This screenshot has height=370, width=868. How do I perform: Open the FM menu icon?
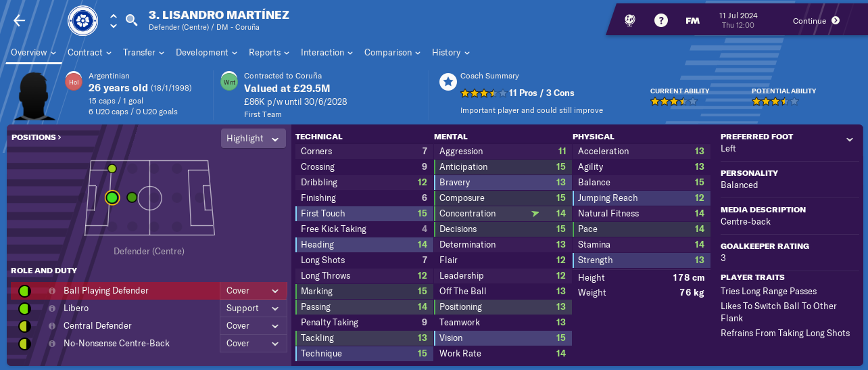692,20
